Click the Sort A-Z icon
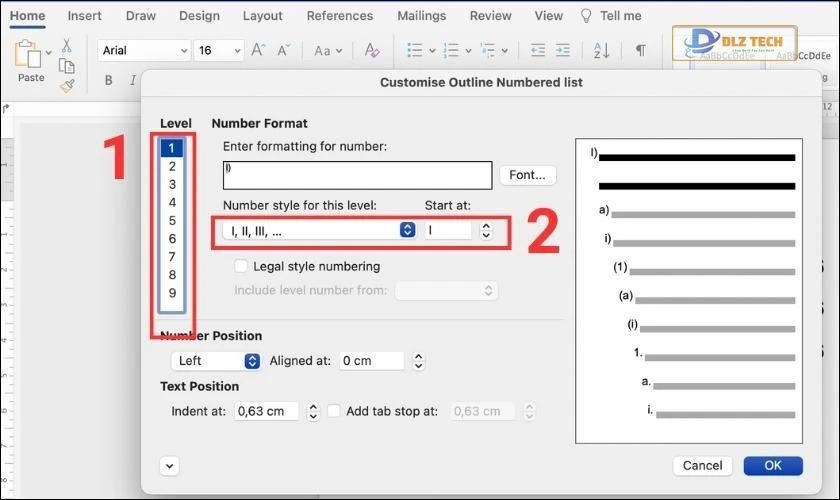840x500 pixels. tap(601, 51)
